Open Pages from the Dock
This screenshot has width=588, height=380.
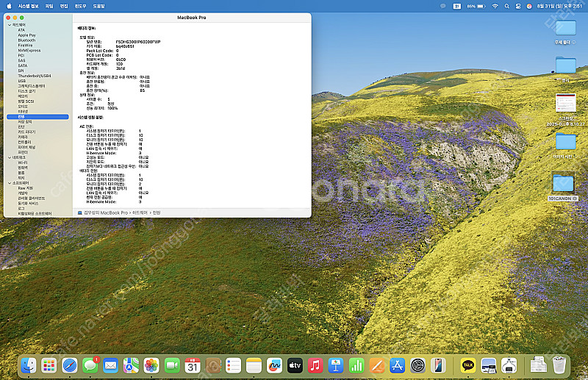(x=377, y=365)
